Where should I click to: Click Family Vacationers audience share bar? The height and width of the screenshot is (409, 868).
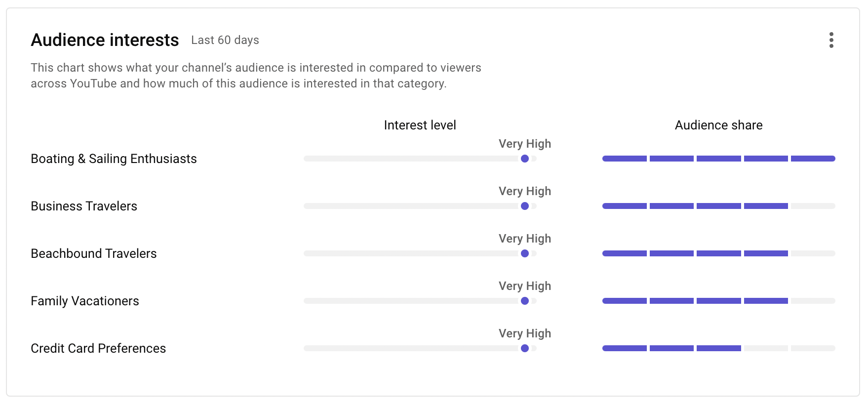[718, 301]
